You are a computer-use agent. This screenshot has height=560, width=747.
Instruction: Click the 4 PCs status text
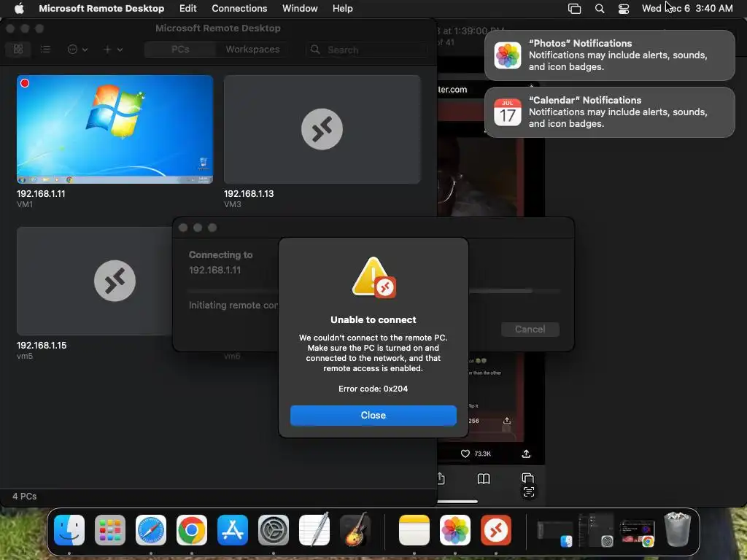coord(24,496)
